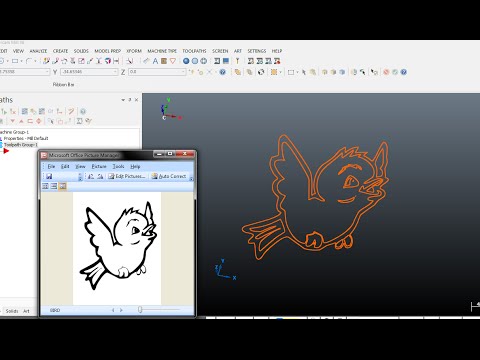The width and height of the screenshot is (480, 360).
Task: Select single picture view in Picture Manager
Action: [62, 186]
